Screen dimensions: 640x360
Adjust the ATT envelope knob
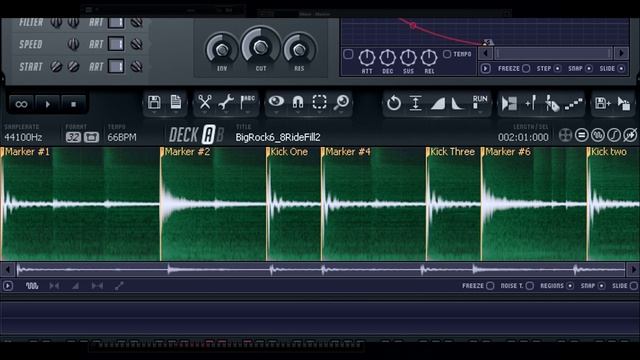367,58
